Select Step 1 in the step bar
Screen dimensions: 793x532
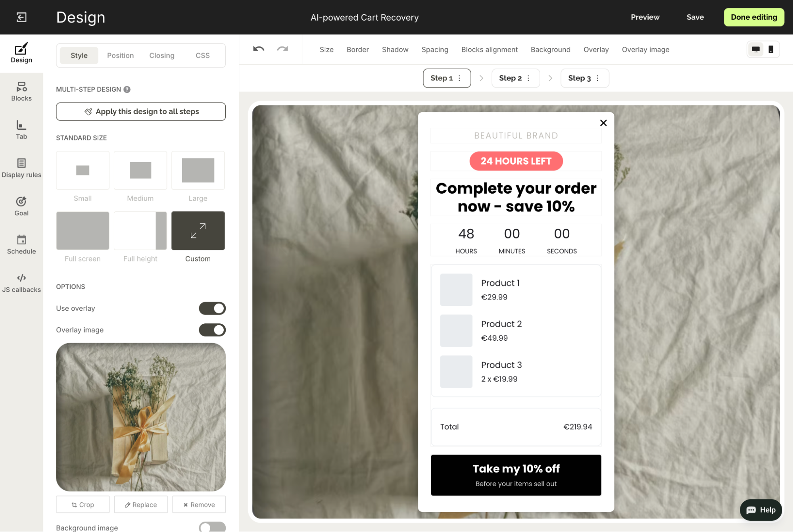pos(447,78)
